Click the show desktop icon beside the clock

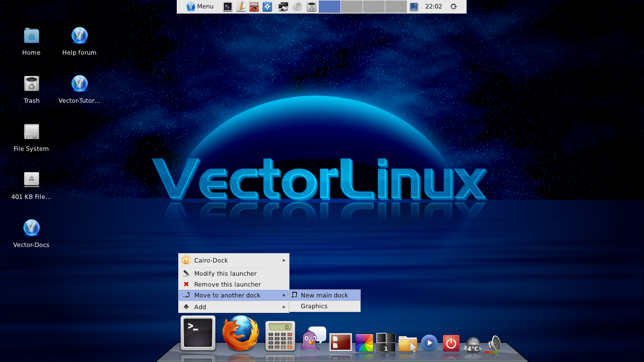coord(414,7)
